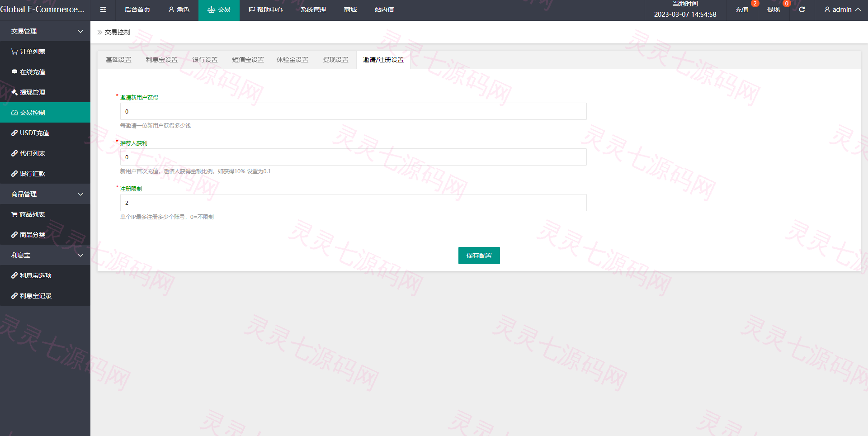The width and height of the screenshot is (868, 436).
Task: Open 利息宝选项 in the sidebar
Action: [45, 275]
